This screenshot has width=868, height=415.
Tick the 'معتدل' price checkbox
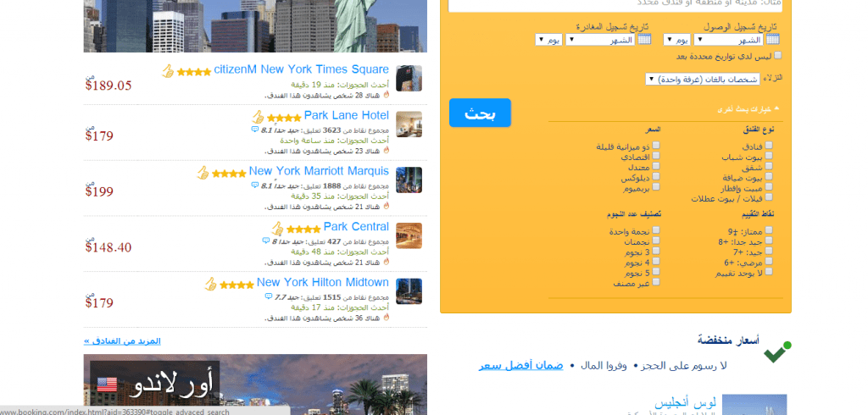(x=656, y=166)
